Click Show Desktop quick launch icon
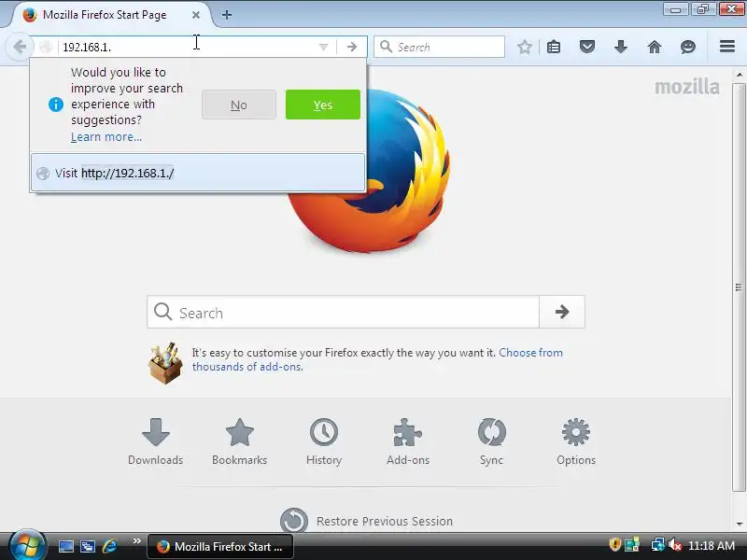Viewport: 747px width, 560px height. pos(65,546)
